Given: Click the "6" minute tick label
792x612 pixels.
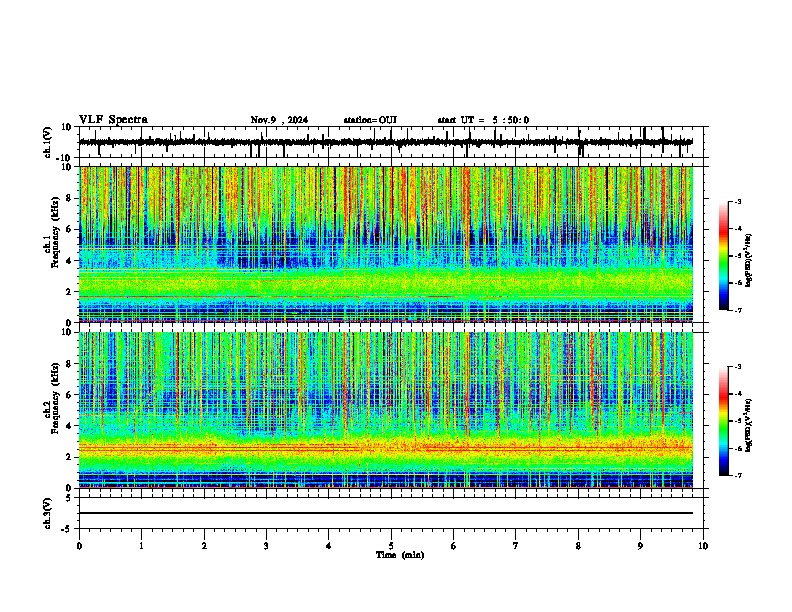Looking at the screenshot, I should 454,546.
